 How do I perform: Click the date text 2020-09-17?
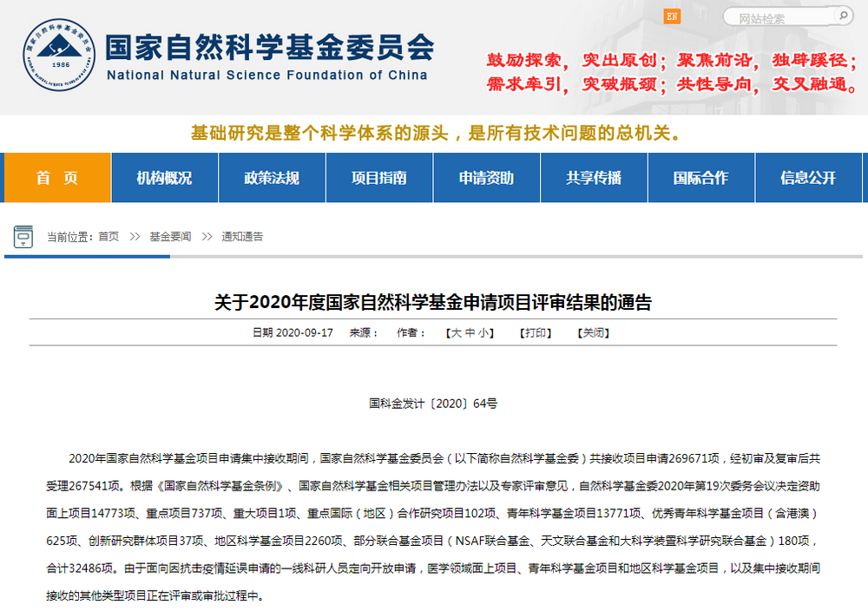[305, 332]
